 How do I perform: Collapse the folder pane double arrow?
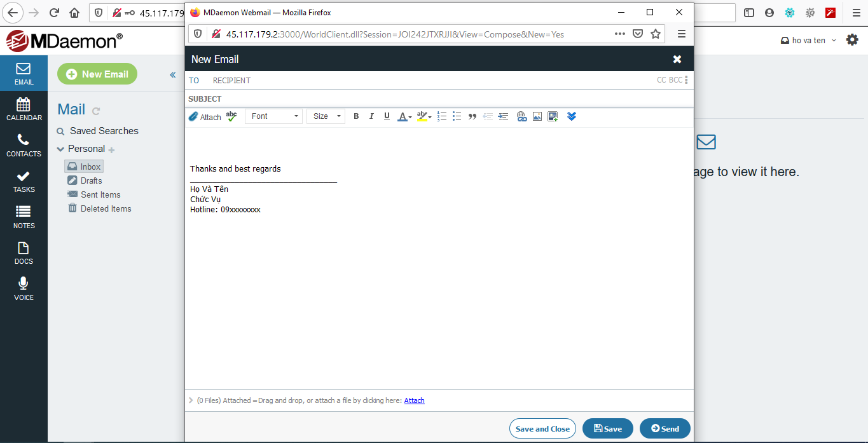[x=172, y=75]
